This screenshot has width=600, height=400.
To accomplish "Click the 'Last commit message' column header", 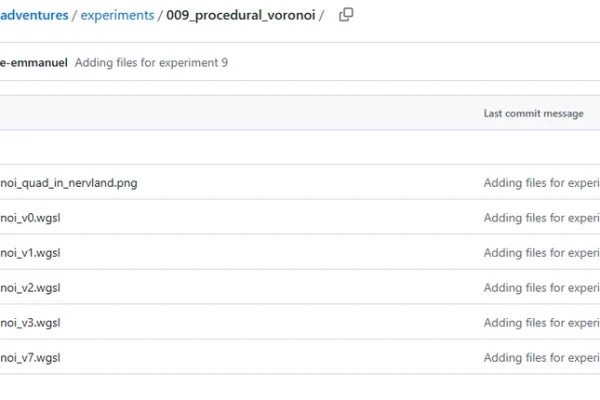I will 533,113.
